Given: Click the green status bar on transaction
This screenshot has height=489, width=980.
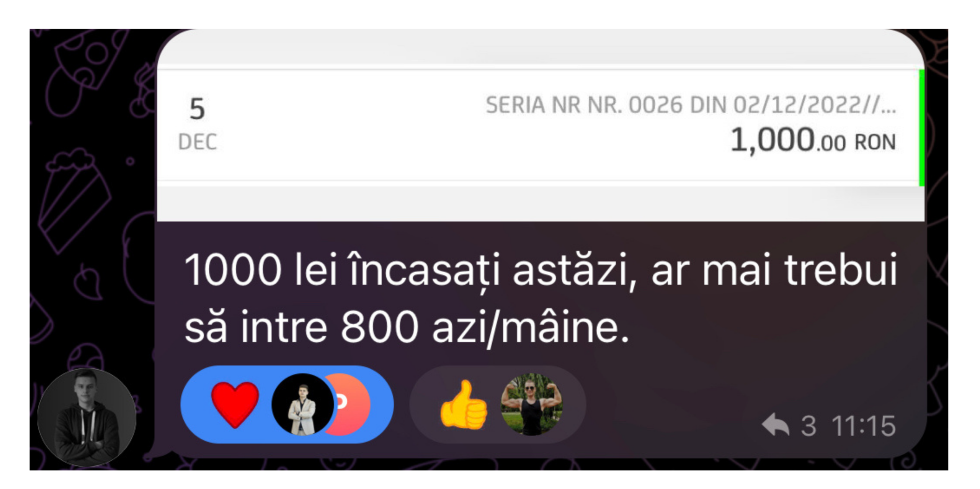Looking at the screenshot, I should [x=921, y=128].
